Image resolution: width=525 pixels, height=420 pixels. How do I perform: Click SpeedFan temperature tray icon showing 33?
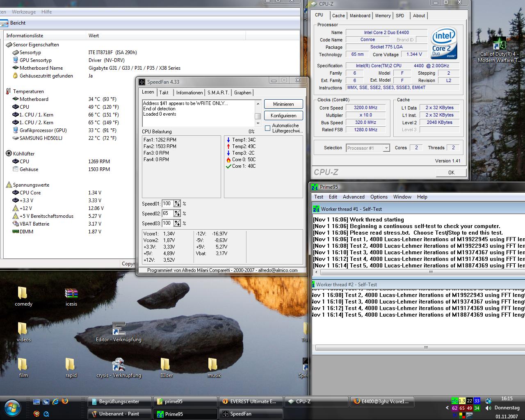click(477, 401)
